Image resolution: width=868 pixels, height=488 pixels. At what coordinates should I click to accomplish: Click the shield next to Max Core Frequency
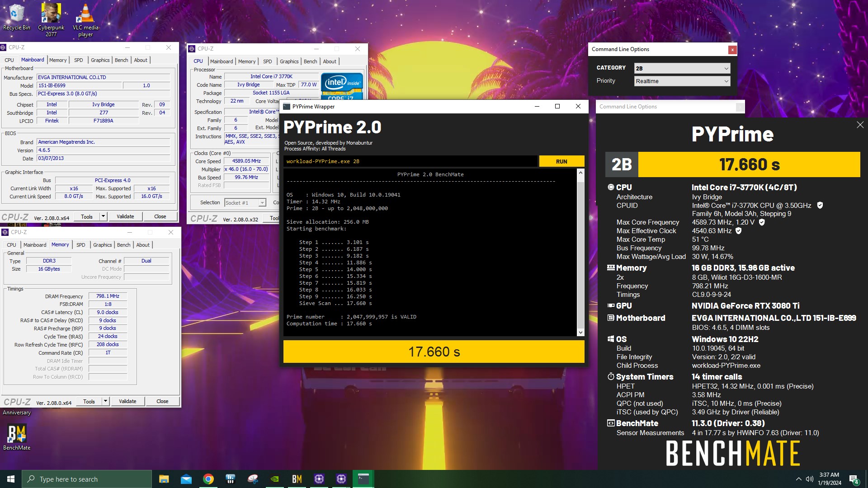point(762,222)
